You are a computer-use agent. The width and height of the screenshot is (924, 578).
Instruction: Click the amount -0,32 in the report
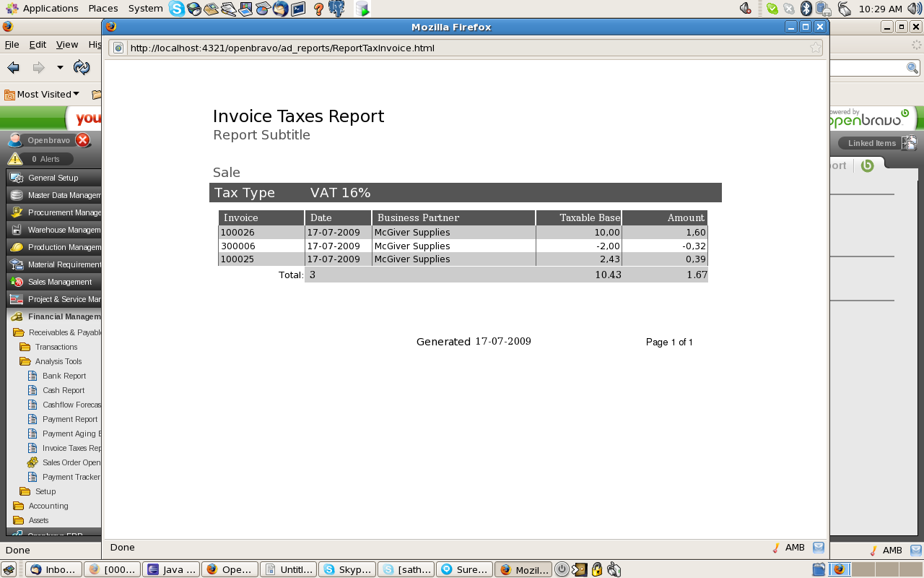[694, 246]
